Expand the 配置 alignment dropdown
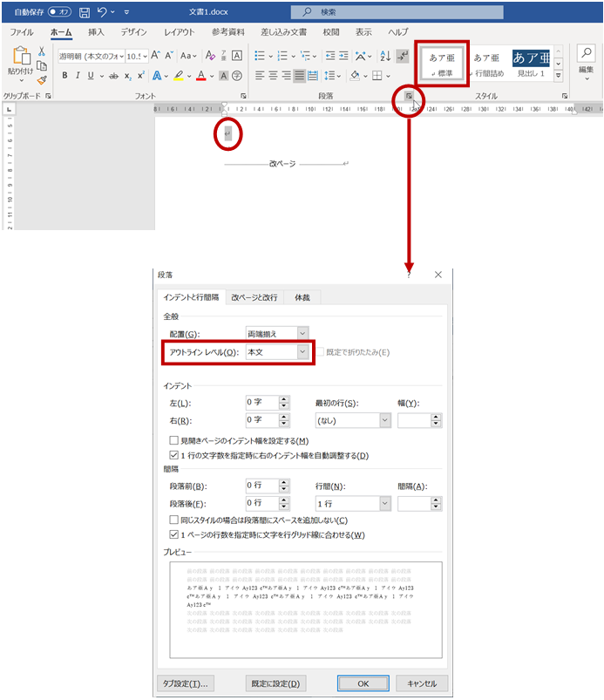 coord(302,334)
